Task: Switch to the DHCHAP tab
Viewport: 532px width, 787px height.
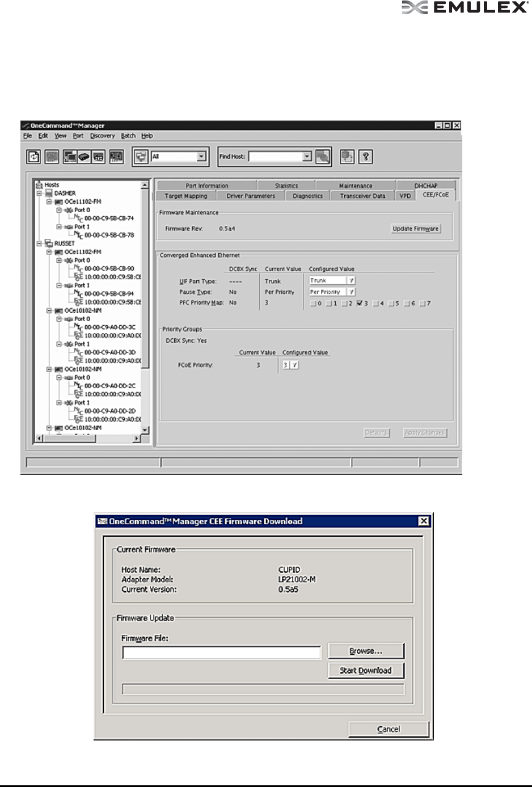Action: (426, 186)
